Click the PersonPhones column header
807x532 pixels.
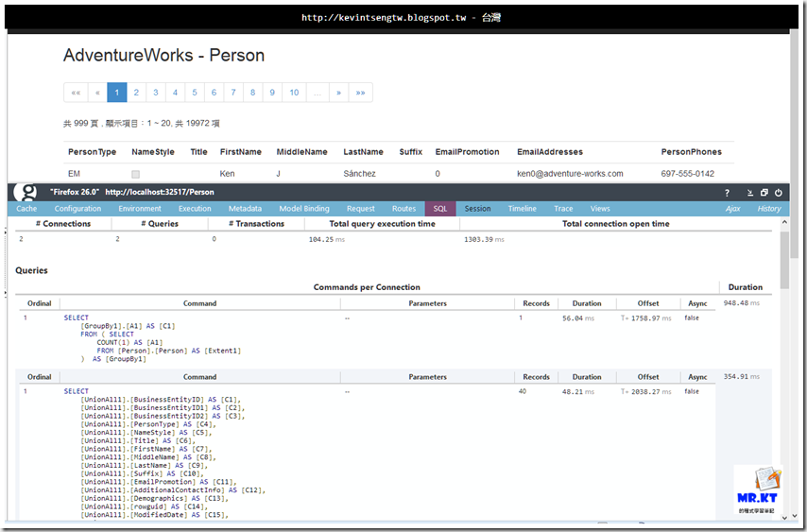coord(691,152)
